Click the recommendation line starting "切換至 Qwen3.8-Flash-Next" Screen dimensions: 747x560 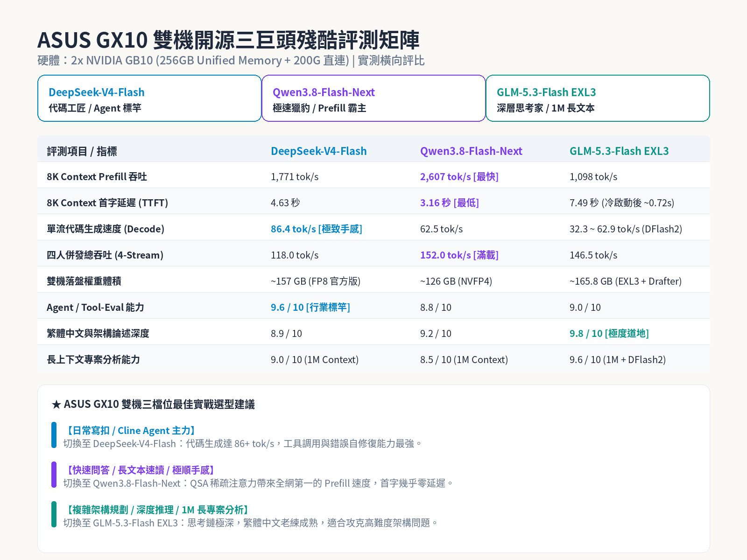(258, 483)
